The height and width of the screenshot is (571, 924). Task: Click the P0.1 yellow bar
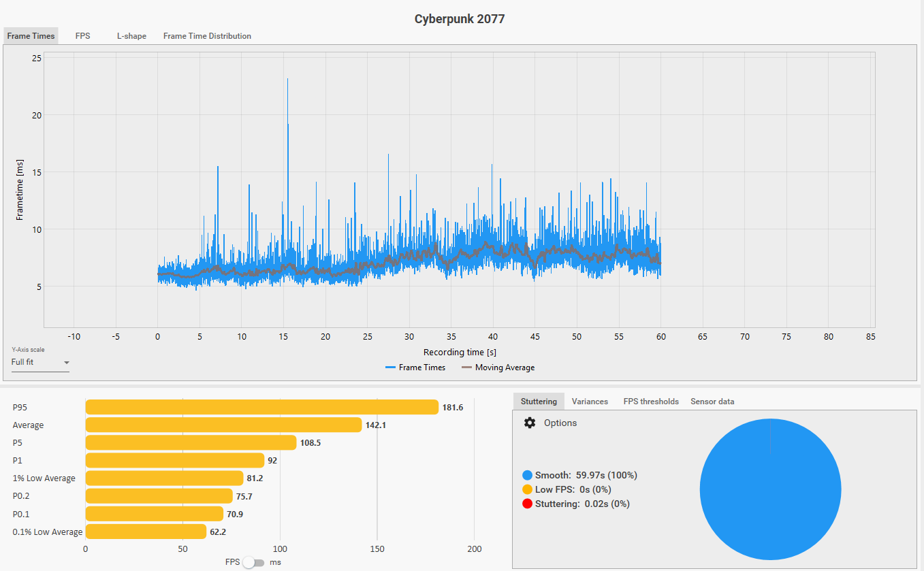pos(155,513)
